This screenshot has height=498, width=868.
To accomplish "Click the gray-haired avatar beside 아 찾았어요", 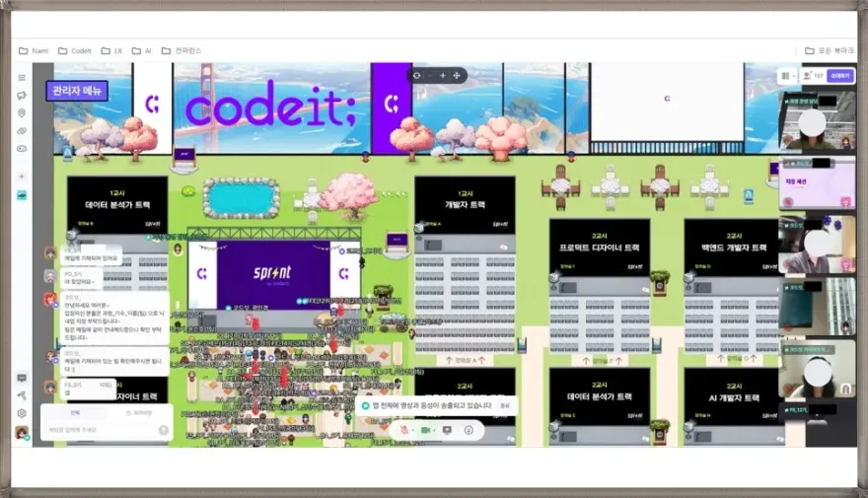I will pos(51,276).
